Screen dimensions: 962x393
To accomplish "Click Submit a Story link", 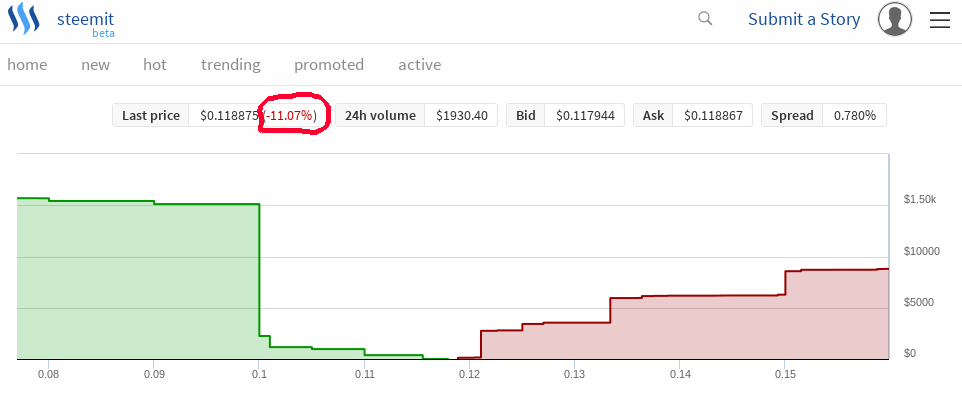I will click(x=804, y=19).
